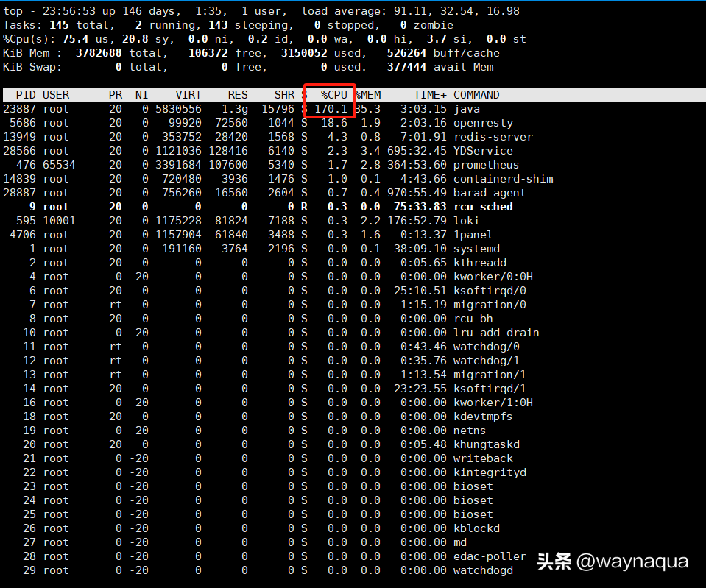Click java TIME+ value 3:03.15
The width and height of the screenshot is (706, 588).
click(x=423, y=109)
